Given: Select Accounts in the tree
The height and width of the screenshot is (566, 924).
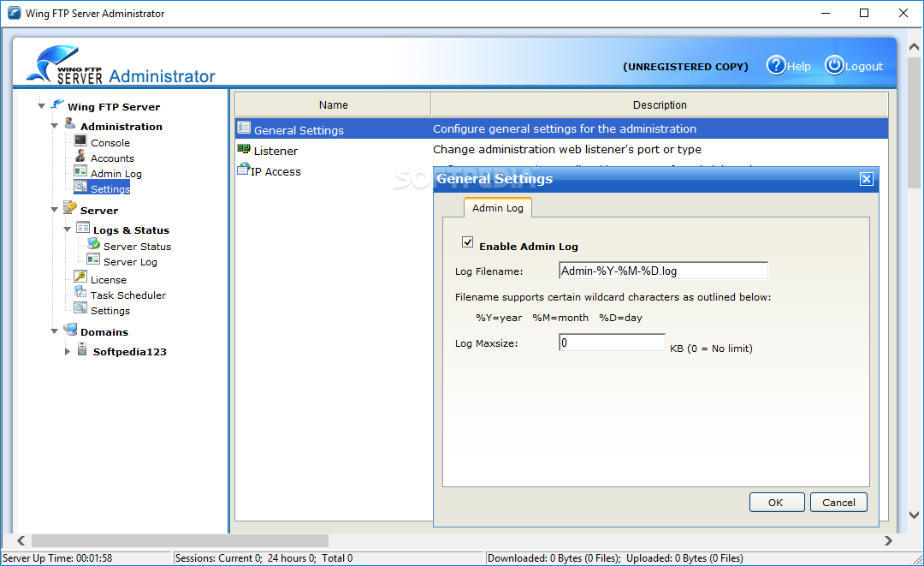Looking at the screenshot, I should (113, 158).
